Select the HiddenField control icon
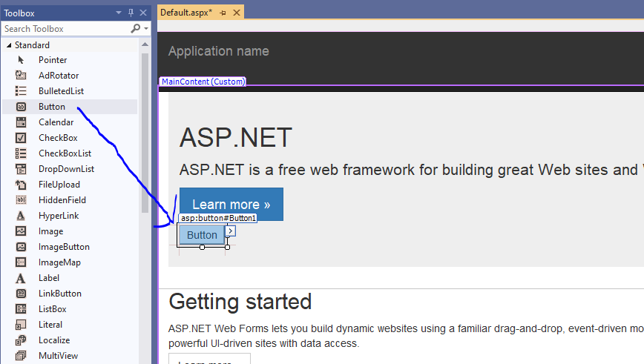The image size is (644, 364). (x=21, y=200)
